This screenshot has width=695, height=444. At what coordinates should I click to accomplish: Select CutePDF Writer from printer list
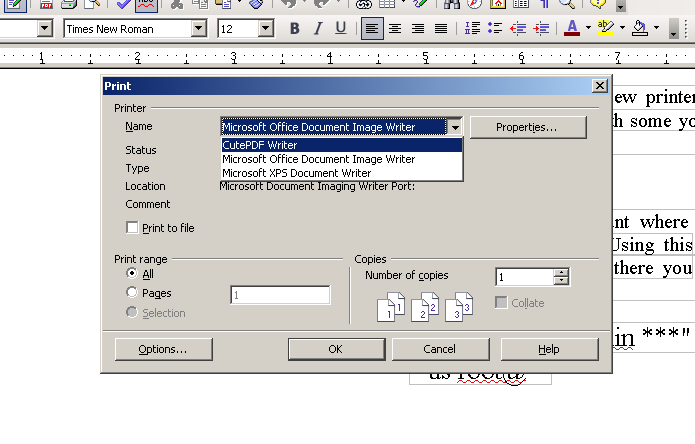(x=342, y=145)
